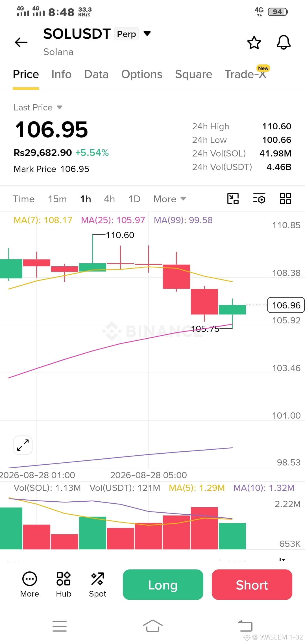Tap the MA(7): 108.17 indicator label
The width and height of the screenshot is (305, 644).
43,220
